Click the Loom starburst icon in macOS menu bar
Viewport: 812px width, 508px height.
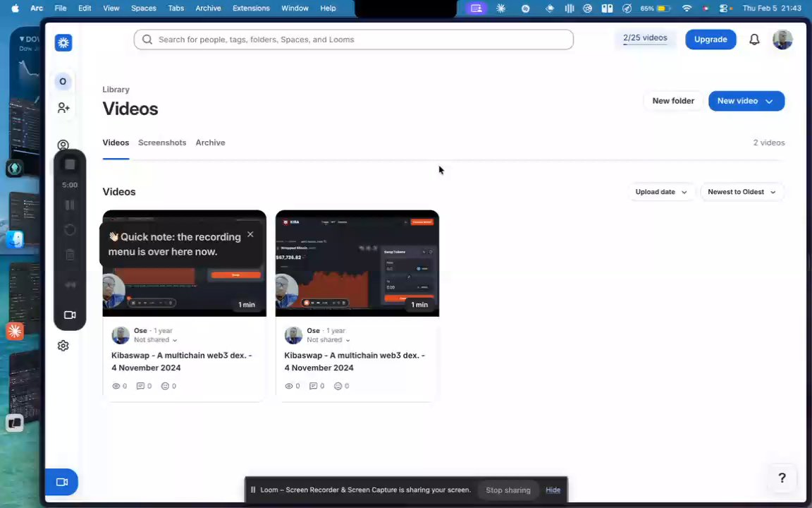500,8
